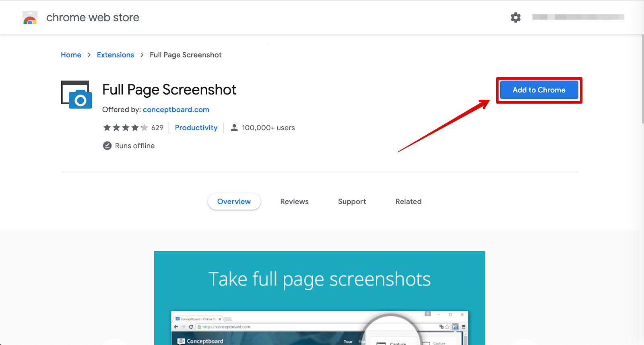
Task: Open the Support tab
Action: point(352,201)
